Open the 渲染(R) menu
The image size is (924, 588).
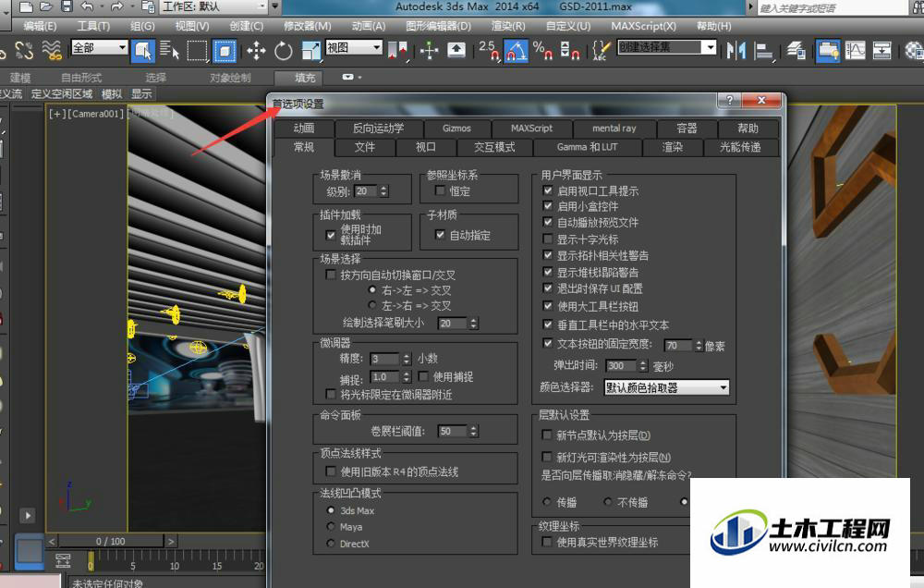click(x=508, y=26)
